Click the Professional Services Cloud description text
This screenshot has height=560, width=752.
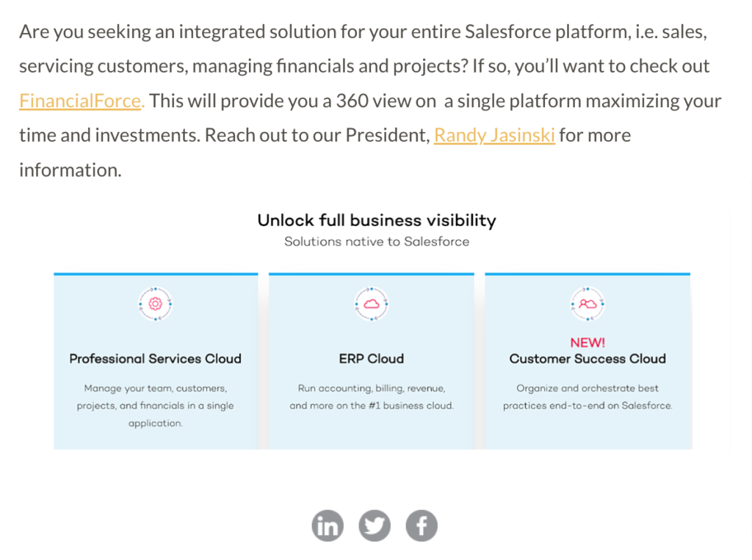tap(156, 406)
